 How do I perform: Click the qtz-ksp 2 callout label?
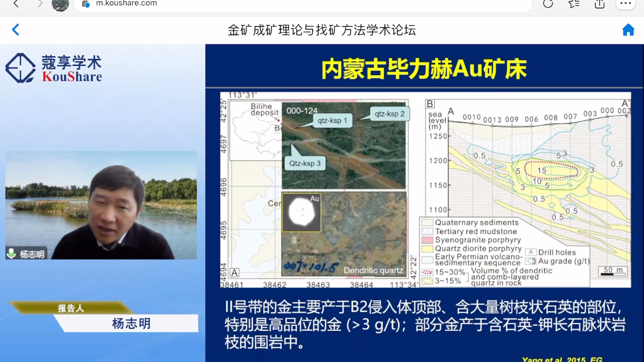click(390, 114)
